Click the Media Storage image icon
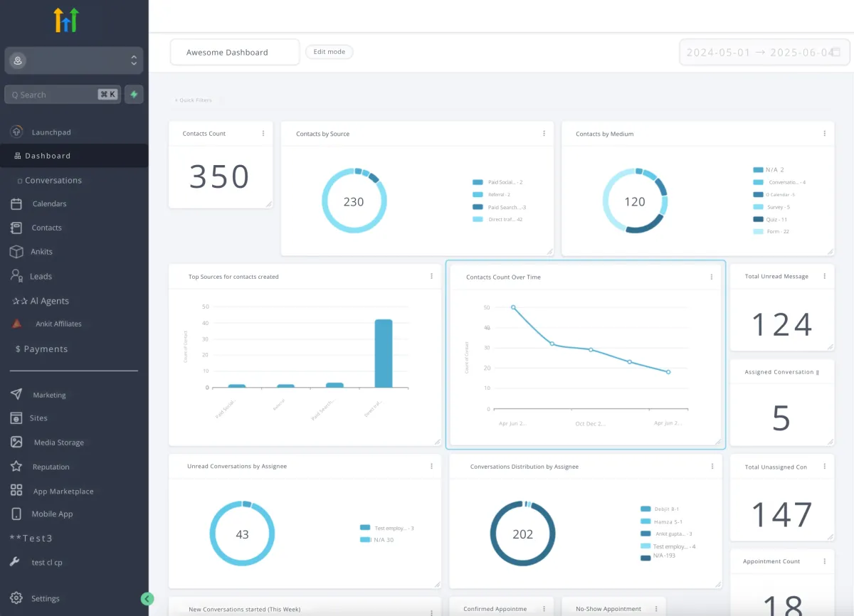This screenshot has width=854, height=616. 16,442
